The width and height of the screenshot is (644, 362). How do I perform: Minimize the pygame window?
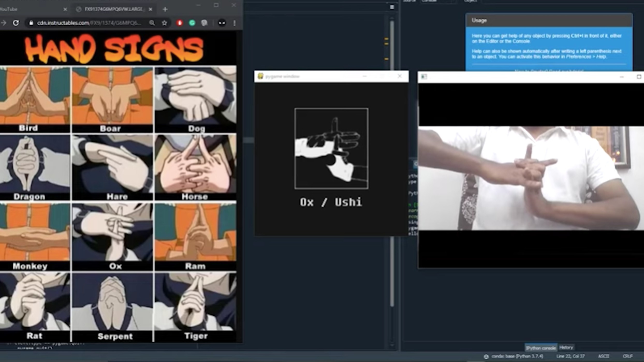pos(365,76)
